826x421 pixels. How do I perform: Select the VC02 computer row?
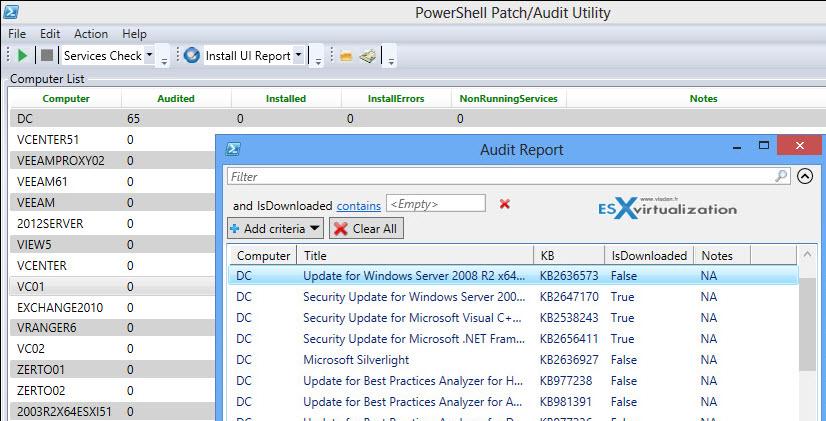tap(112, 349)
